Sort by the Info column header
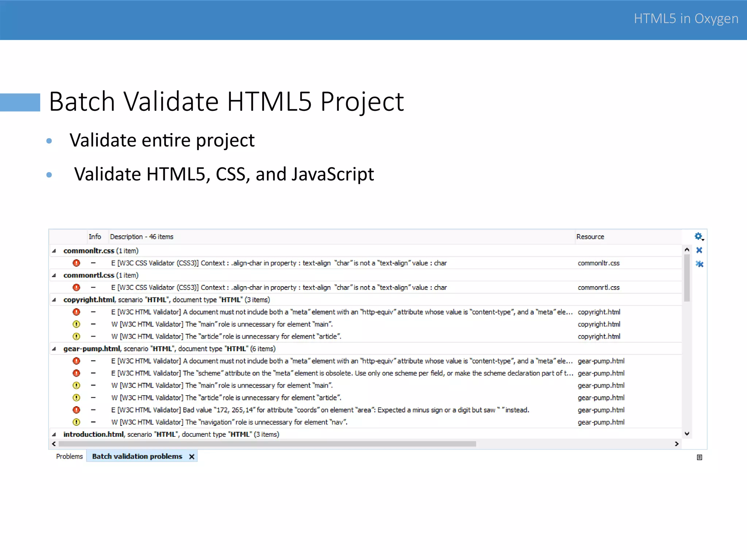 (97, 237)
